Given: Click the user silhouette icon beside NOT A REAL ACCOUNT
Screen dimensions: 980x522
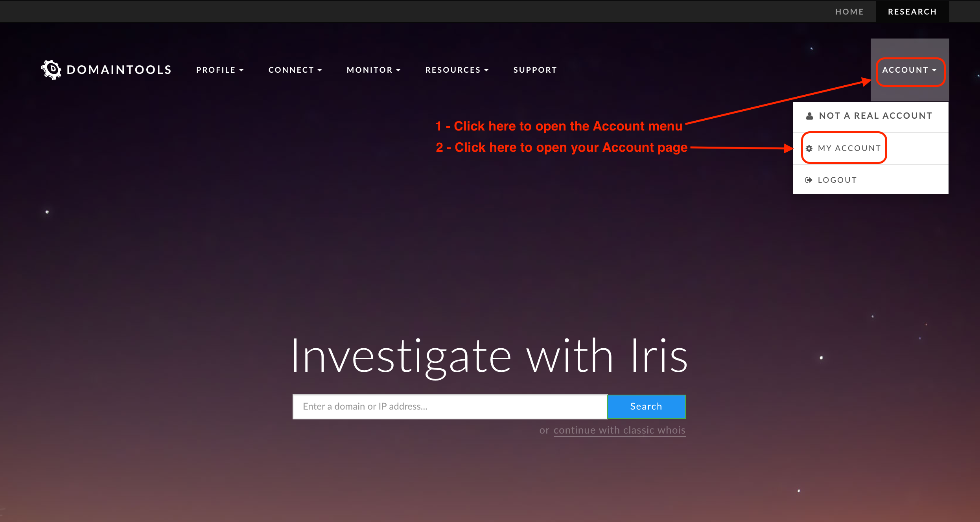Looking at the screenshot, I should (x=809, y=116).
